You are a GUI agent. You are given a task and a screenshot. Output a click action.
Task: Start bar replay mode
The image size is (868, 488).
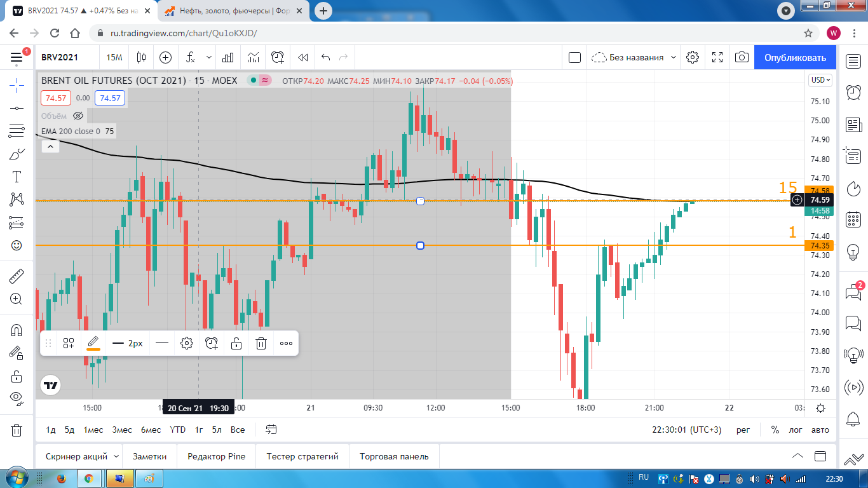pos(303,57)
